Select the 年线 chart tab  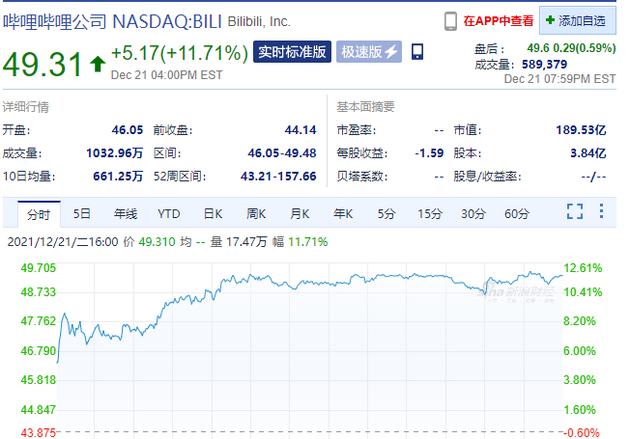[x=125, y=214]
